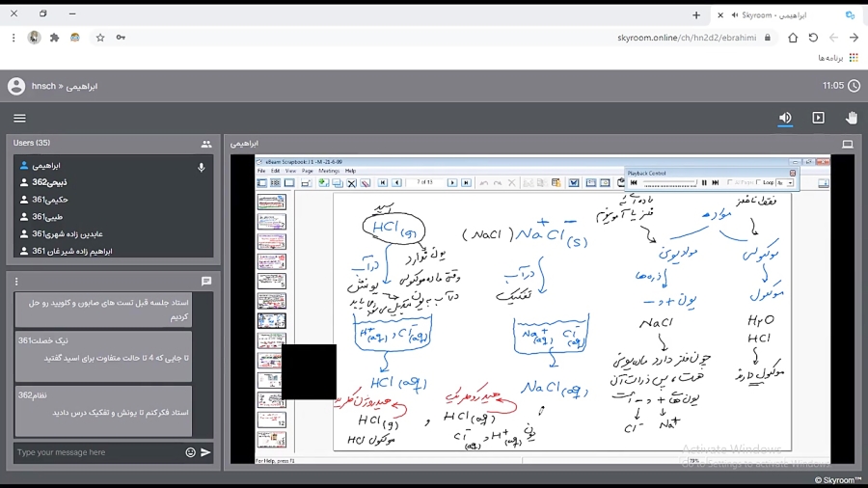Go to next page in eBeam toolbar
Screen dimensions: 868x488
pos(452,182)
